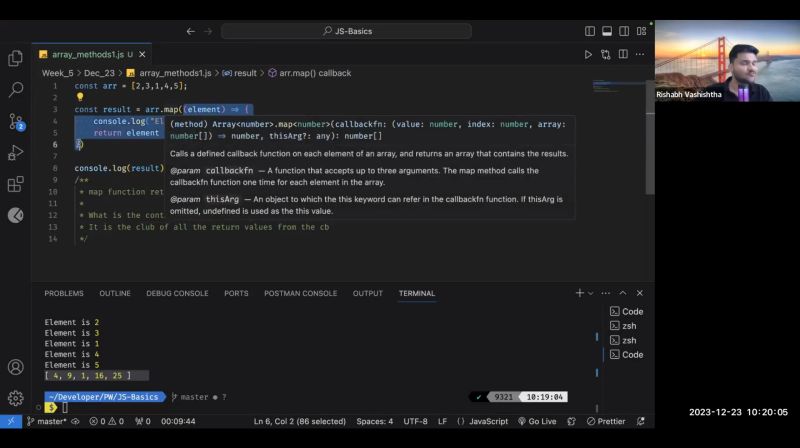The height and width of the screenshot is (448, 800).
Task: Open the Search view icon
Action: click(15, 90)
